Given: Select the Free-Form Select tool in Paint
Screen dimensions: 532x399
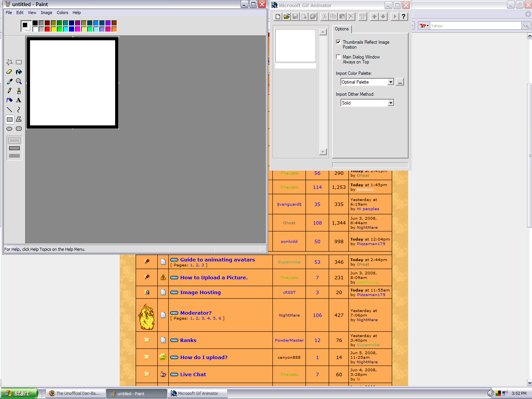Looking at the screenshot, I should pos(9,62).
